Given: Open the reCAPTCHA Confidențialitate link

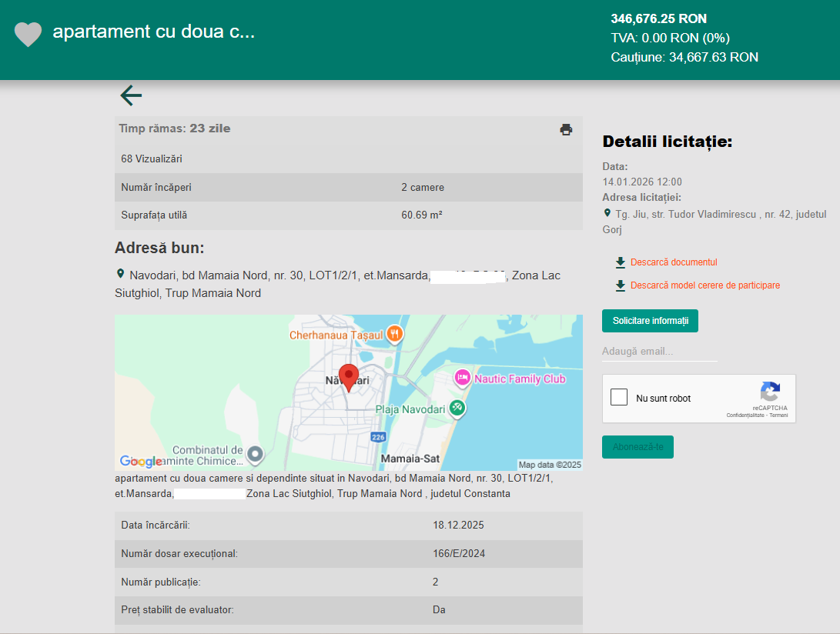Looking at the screenshot, I should (745, 415).
